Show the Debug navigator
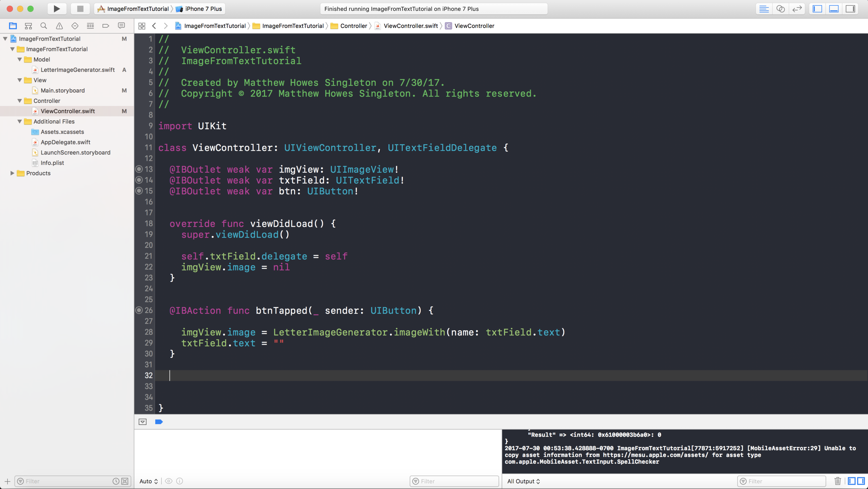Image resolution: width=868 pixels, height=489 pixels. tap(90, 26)
